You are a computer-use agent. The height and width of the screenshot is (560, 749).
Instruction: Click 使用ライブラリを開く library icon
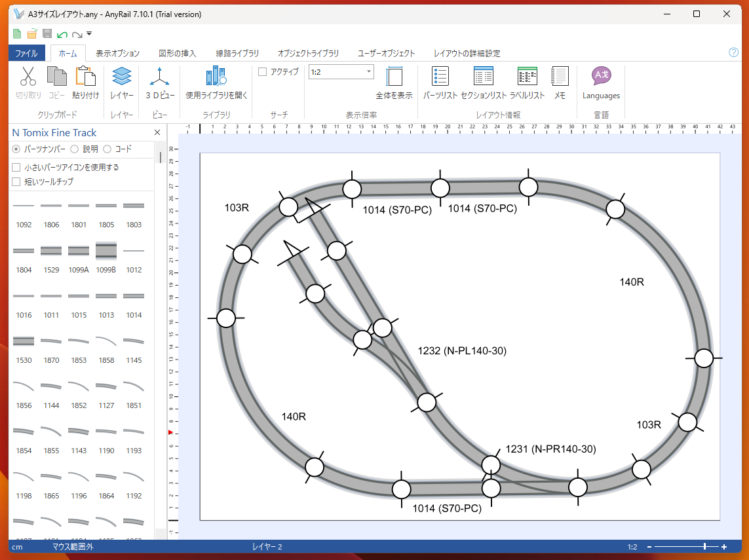click(x=216, y=83)
